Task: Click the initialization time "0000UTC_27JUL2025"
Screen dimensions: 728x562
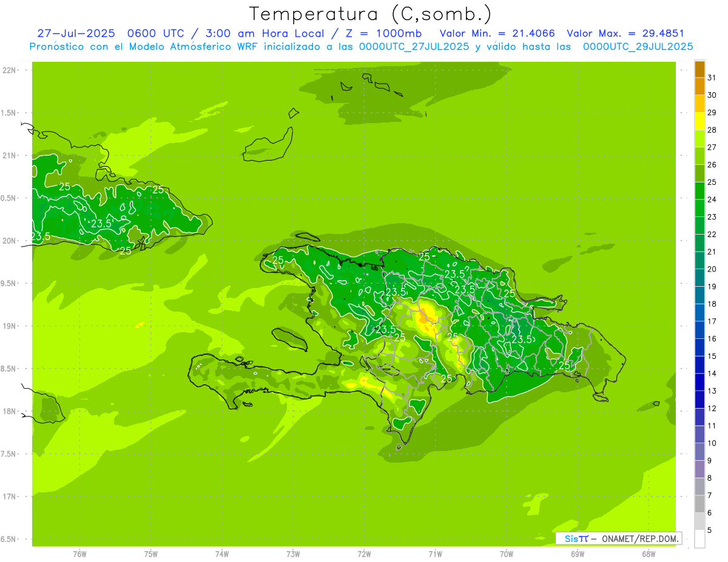Action: [414, 47]
